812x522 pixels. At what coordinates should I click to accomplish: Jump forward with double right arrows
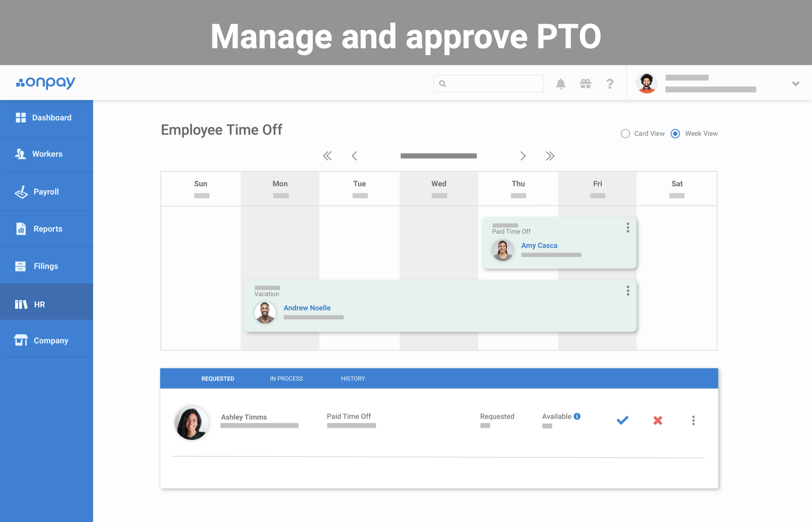(x=550, y=156)
